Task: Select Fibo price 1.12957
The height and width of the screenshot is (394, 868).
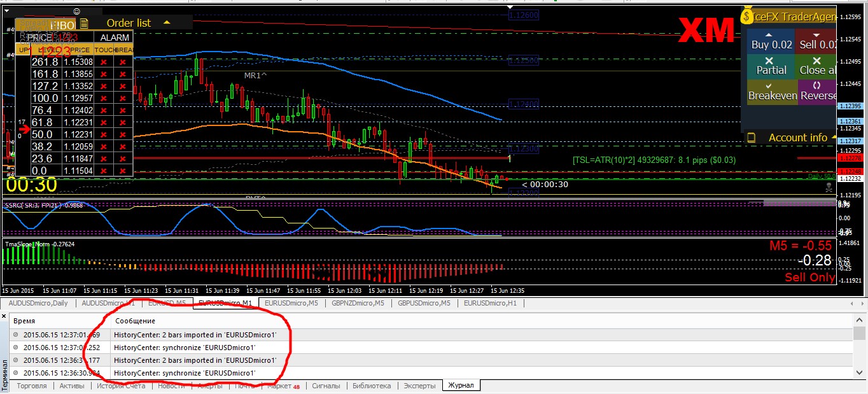Action: tap(78, 98)
